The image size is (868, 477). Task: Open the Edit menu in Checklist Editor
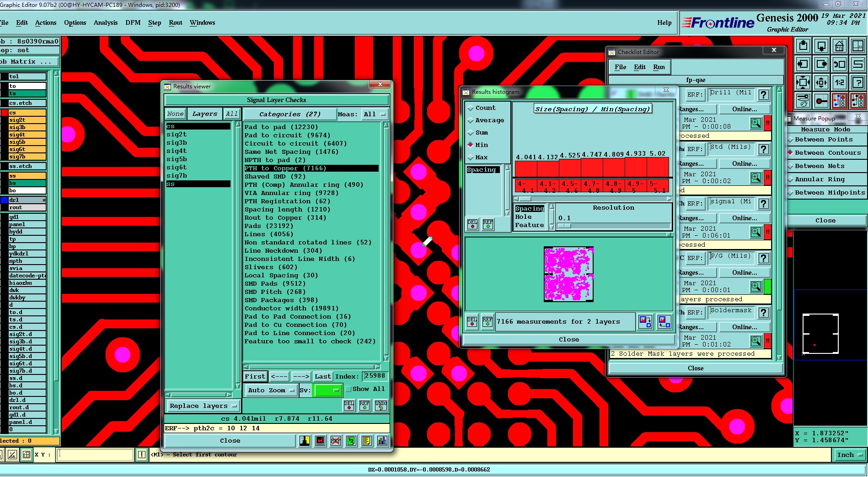pyautogui.click(x=639, y=67)
